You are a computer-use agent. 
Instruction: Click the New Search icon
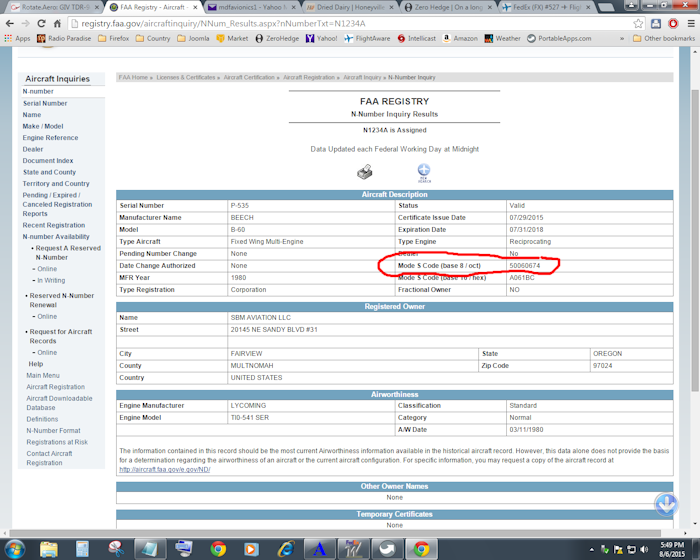423,172
